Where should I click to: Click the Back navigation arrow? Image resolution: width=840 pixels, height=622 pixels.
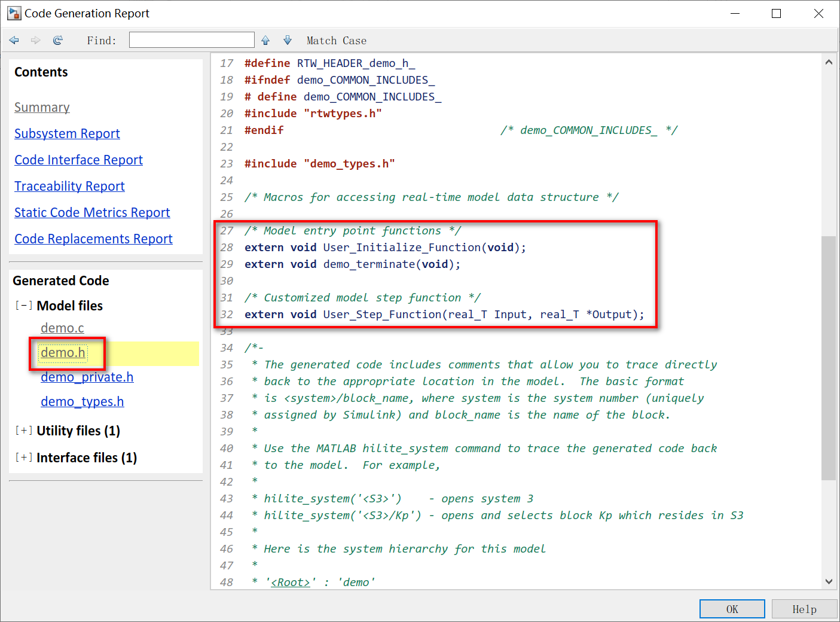(14, 40)
